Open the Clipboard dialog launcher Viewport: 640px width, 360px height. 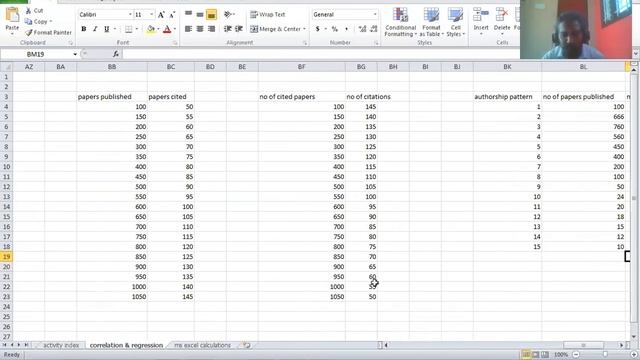pos(71,42)
